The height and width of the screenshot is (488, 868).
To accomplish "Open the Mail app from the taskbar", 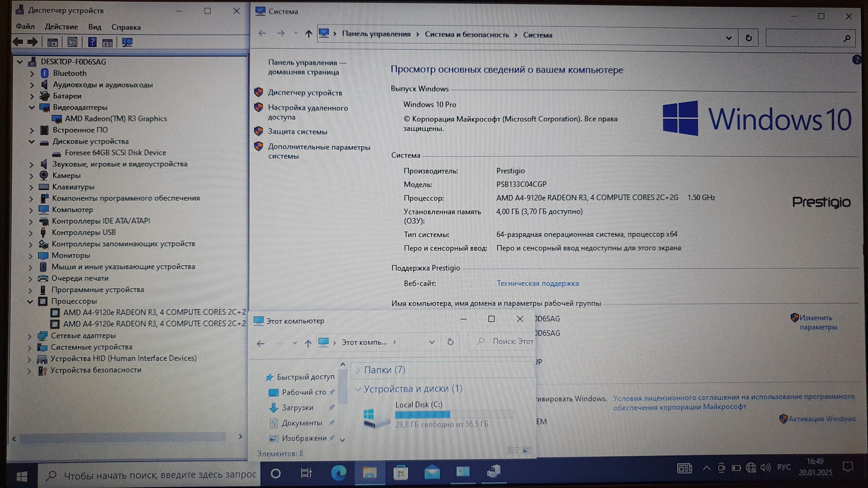I will pyautogui.click(x=432, y=472).
